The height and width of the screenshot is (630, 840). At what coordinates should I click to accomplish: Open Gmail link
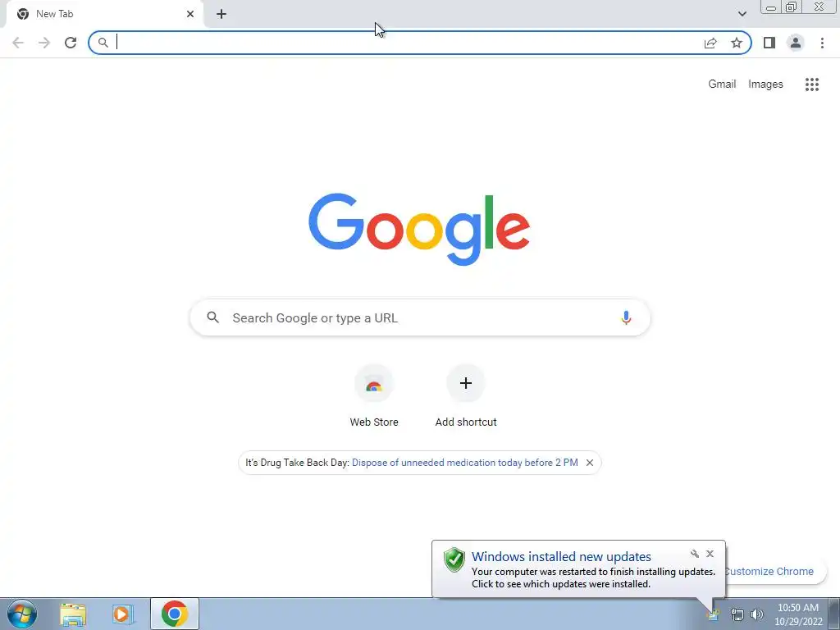pos(722,84)
